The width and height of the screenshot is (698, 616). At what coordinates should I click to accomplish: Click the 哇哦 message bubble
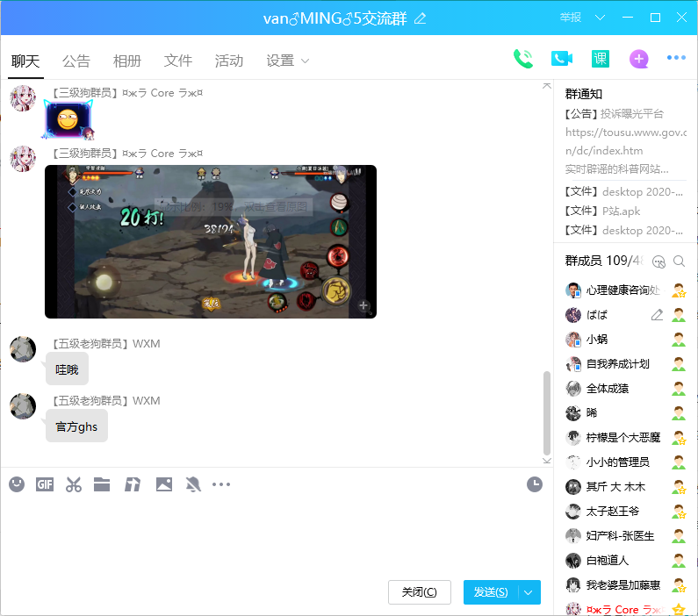(x=67, y=369)
